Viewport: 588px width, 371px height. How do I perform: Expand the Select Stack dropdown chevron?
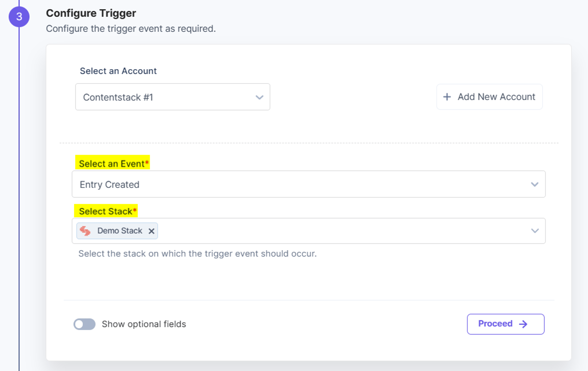click(535, 231)
